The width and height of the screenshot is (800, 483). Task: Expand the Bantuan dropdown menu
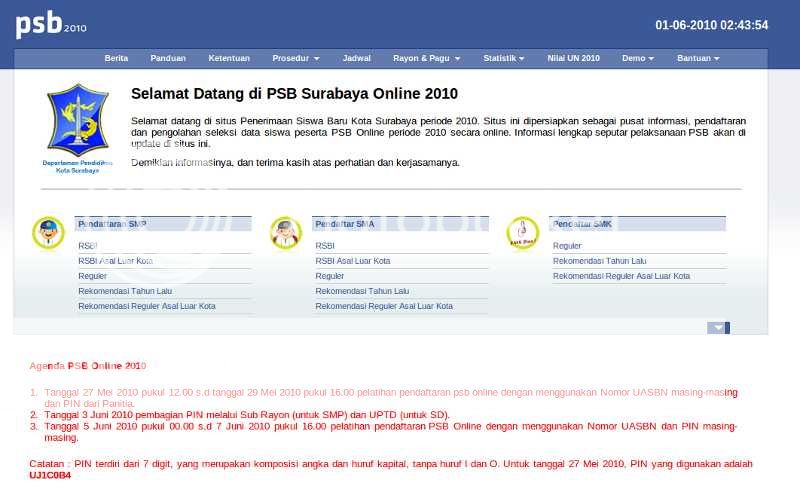pyautogui.click(x=698, y=58)
